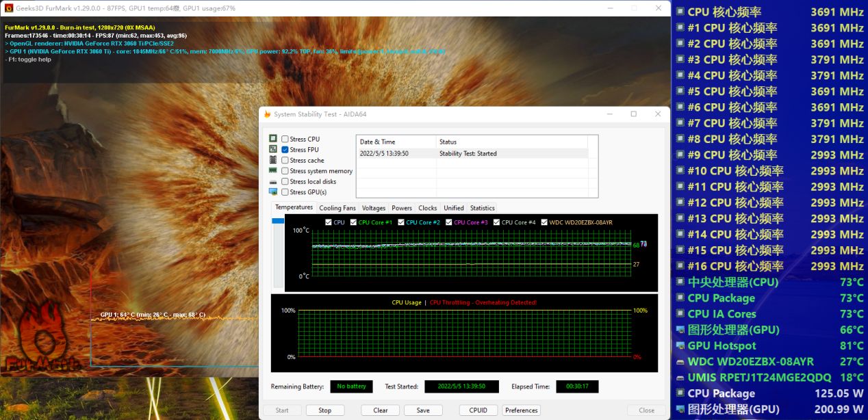Enable the Stress CPU checkbox
This screenshot has height=420, width=868.
[285, 138]
